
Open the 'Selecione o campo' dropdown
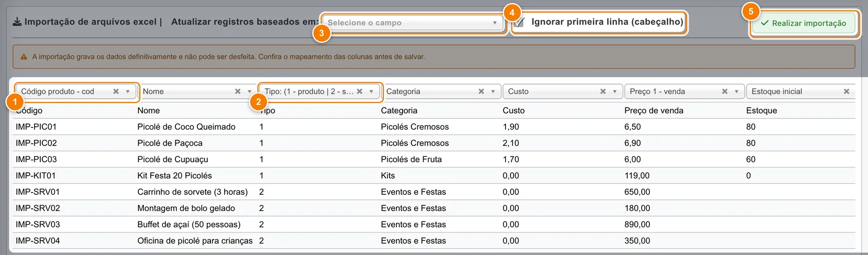click(x=413, y=23)
